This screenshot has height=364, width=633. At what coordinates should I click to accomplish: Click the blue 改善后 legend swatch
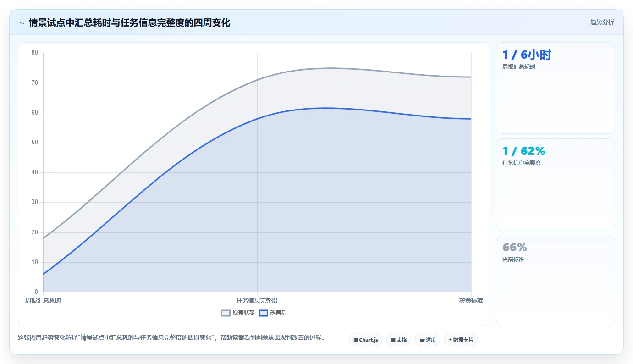point(264,313)
